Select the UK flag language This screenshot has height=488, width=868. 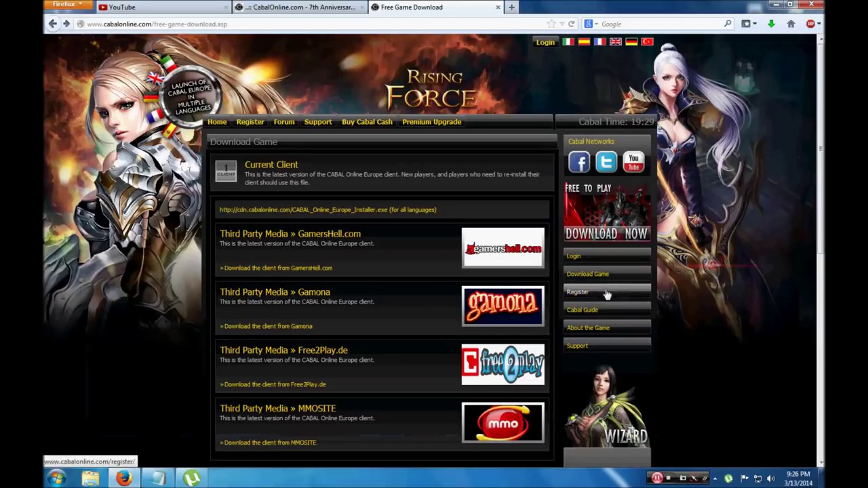616,42
